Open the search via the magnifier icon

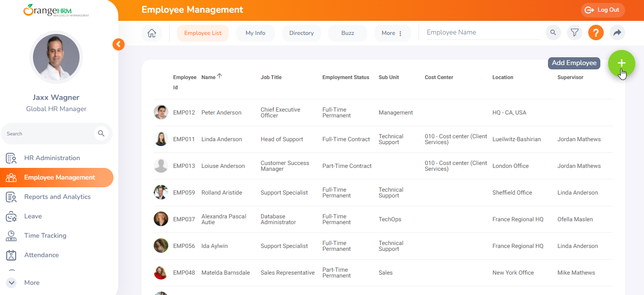(553, 33)
